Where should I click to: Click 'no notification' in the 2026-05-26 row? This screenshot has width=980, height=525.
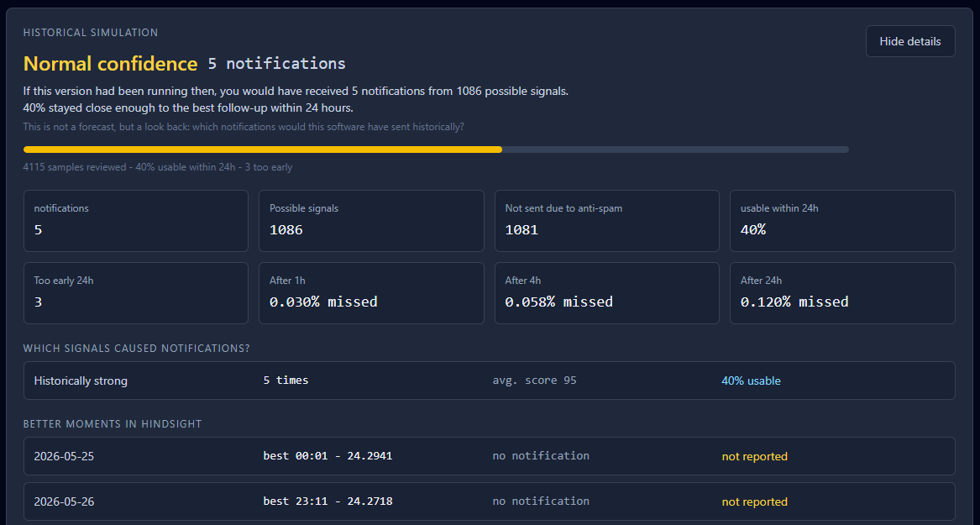[541, 501]
